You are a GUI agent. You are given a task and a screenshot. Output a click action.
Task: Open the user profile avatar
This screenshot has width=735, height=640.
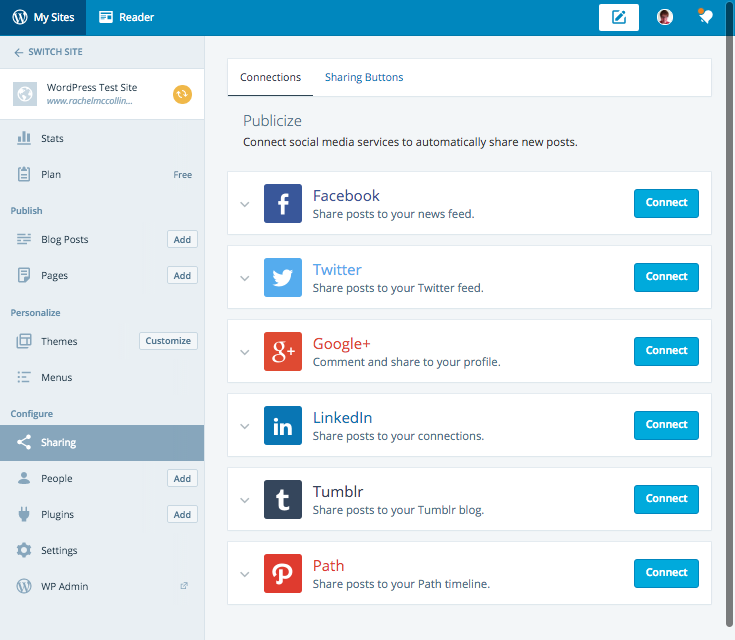tap(665, 17)
